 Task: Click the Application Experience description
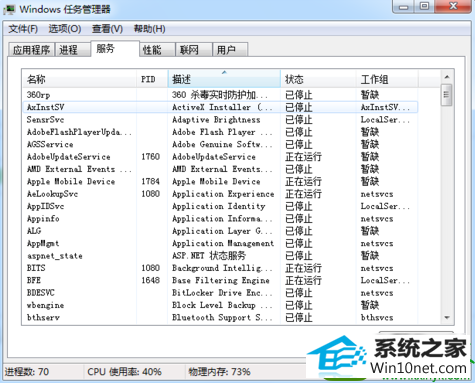coord(223,194)
